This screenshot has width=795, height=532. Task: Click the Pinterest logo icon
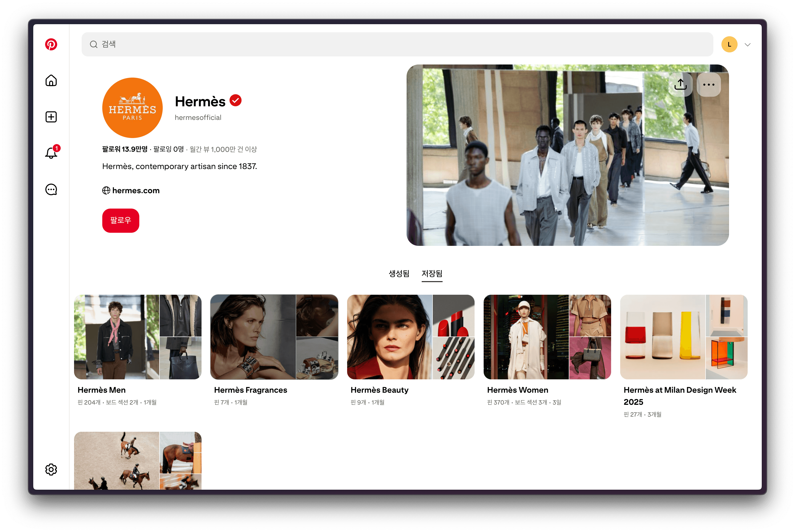(51, 44)
